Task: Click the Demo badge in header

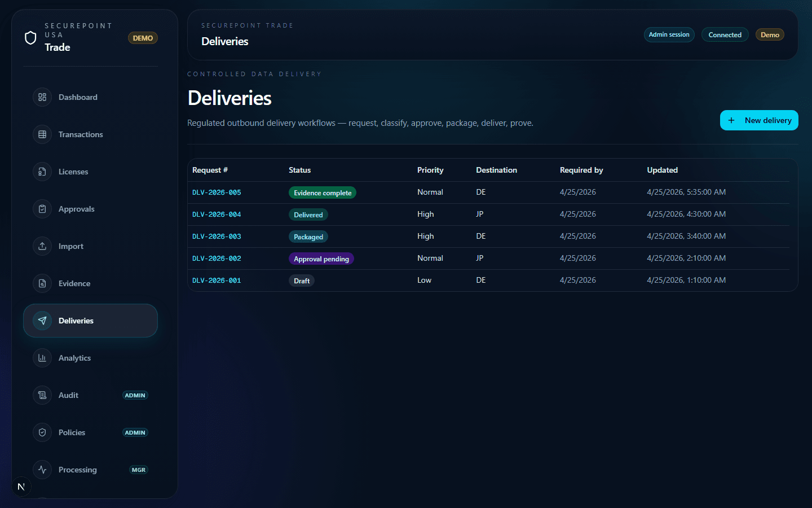Action: (770, 34)
